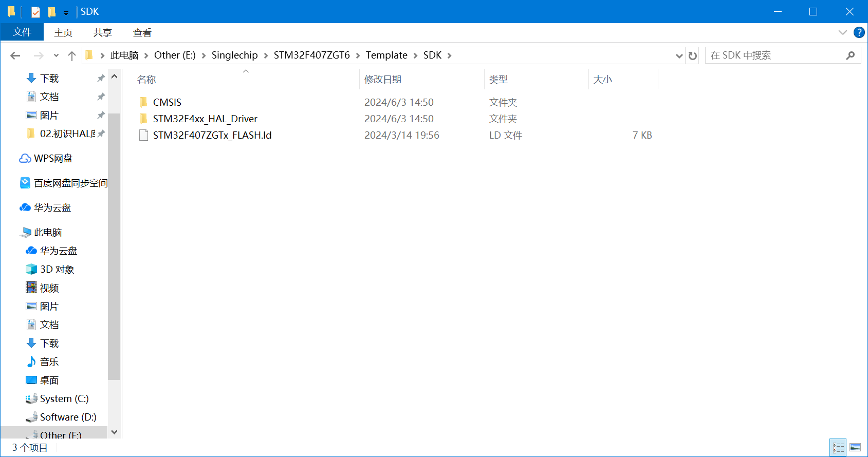Click the 2024/3/14 19:56 date cell
This screenshot has width=868, height=457.
(x=402, y=135)
